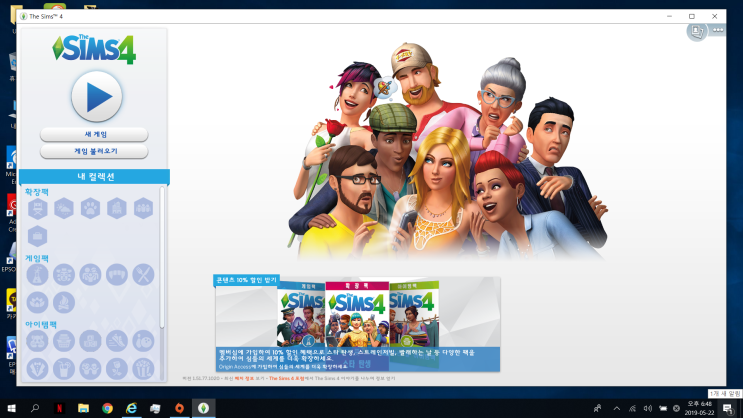This screenshot has width=743, height=418.
Task: Open the gallery photos icon at top right
Action: point(697,31)
